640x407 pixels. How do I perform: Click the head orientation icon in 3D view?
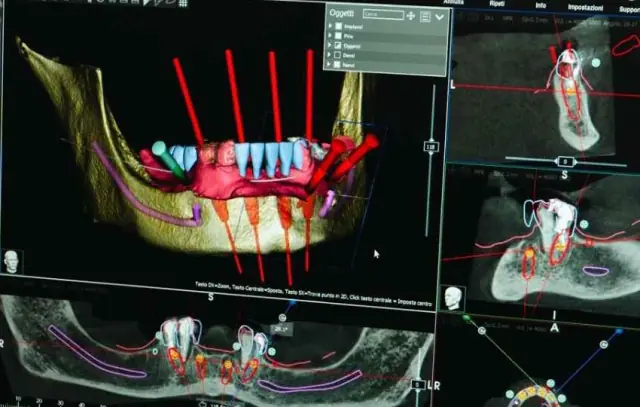pos(11,262)
